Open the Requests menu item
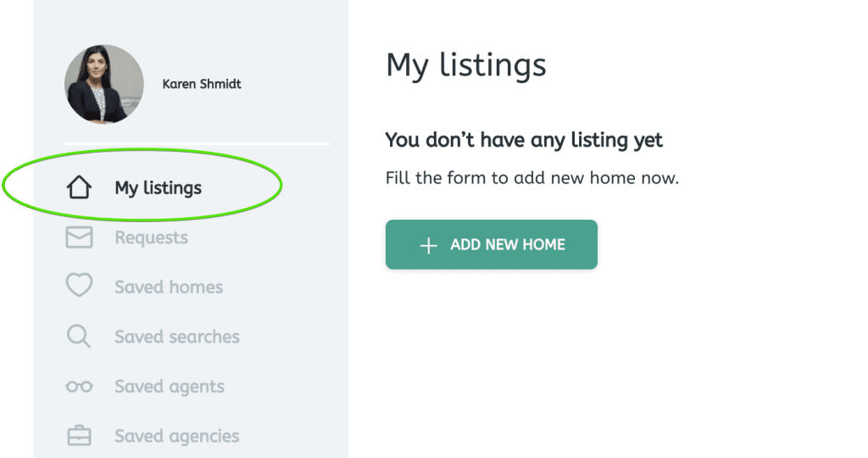 point(152,237)
